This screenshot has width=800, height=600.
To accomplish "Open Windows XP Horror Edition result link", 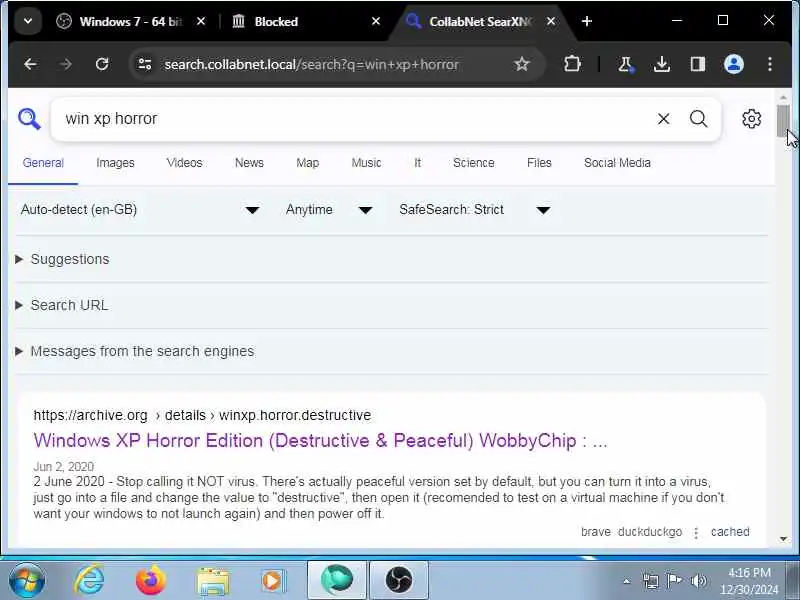I will pyautogui.click(x=320, y=440).
